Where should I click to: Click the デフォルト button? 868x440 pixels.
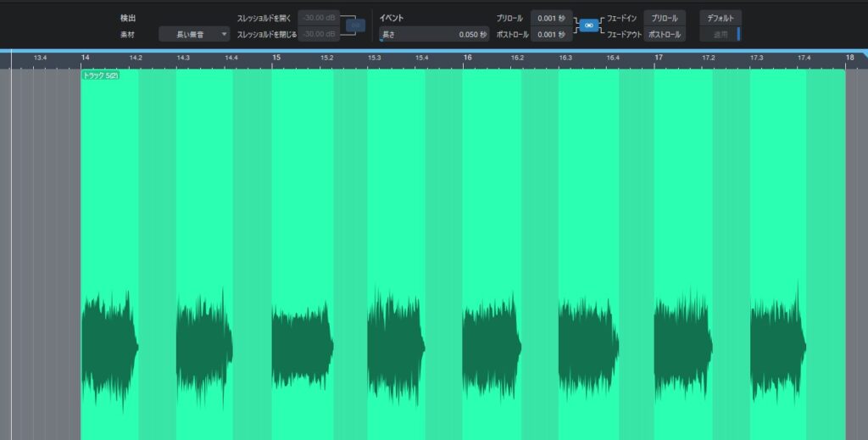[x=721, y=18]
